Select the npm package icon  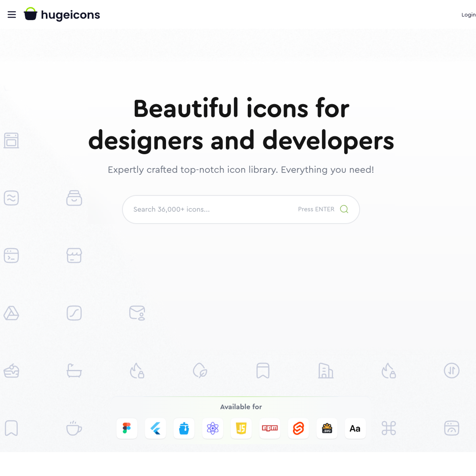269,428
